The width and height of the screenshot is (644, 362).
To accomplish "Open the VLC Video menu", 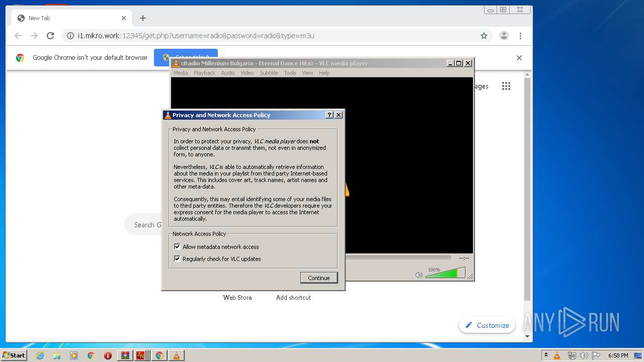I will [x=247, y=73].
